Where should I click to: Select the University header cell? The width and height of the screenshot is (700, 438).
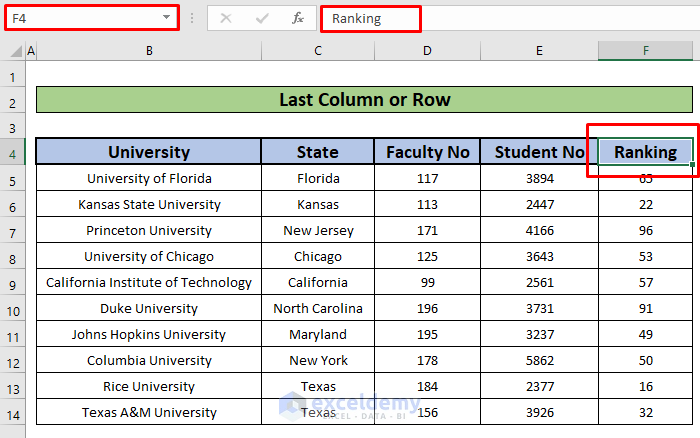pos(149,152)
